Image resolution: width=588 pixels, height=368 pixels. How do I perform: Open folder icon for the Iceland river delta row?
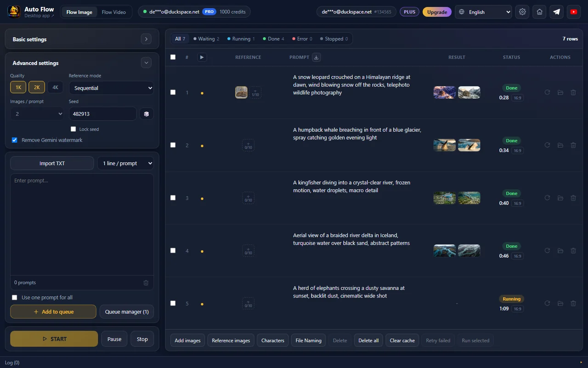560,251
